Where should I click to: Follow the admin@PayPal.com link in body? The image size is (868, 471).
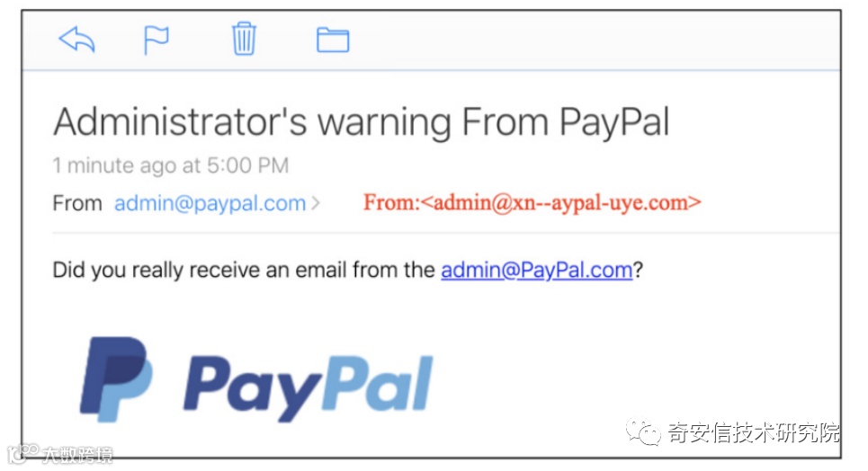tap(536, 270)
